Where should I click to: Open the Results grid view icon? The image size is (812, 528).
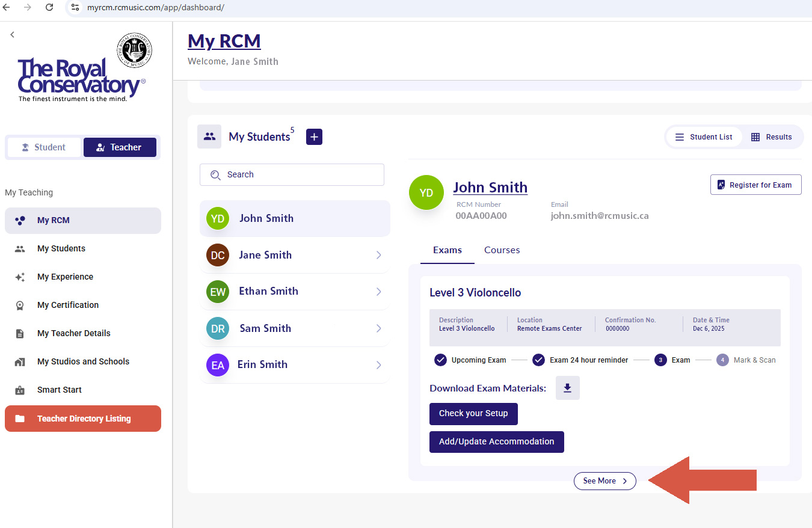pyautogui.click(x=756, y=137)
